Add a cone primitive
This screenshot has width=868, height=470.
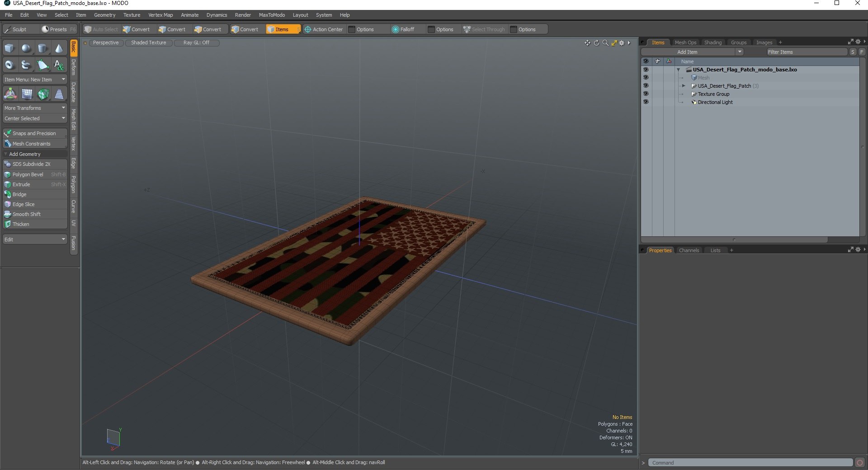[x=59, y=48]
